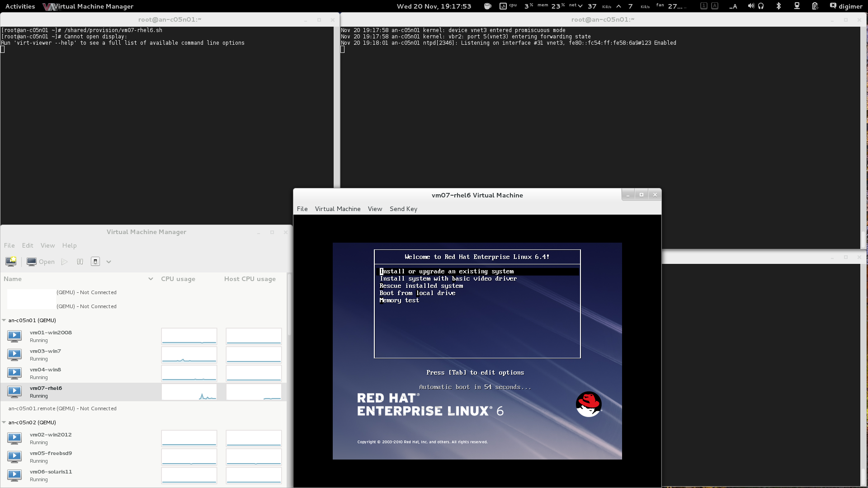Click the coffee cup caffeine indicator icon
This screenshot has height=488, width=868.
click(x=487, y=6)
